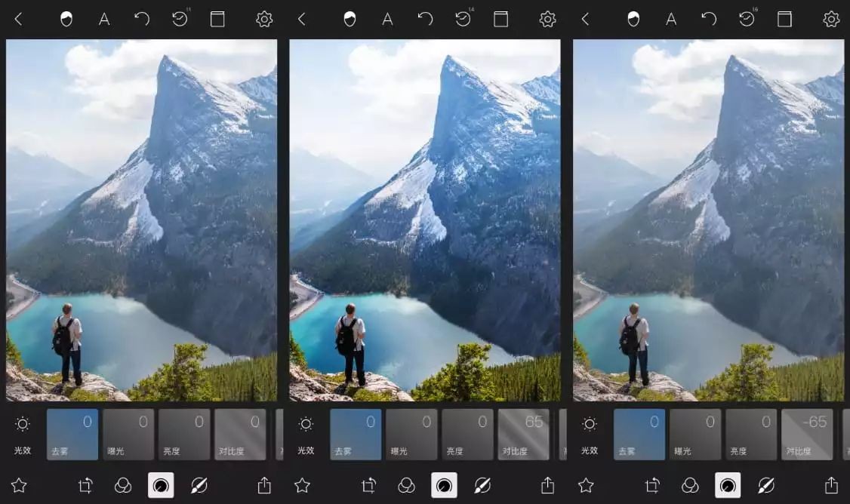Tap the mountain photo with high contrast applied
Image resolution: width=850 pixels, height=504 pixels.
point(424,219)
